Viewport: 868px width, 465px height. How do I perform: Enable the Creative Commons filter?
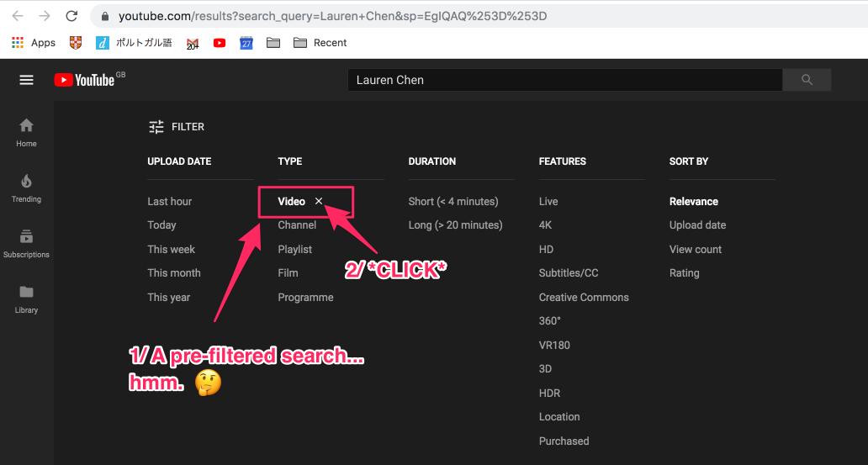[584, 298]
